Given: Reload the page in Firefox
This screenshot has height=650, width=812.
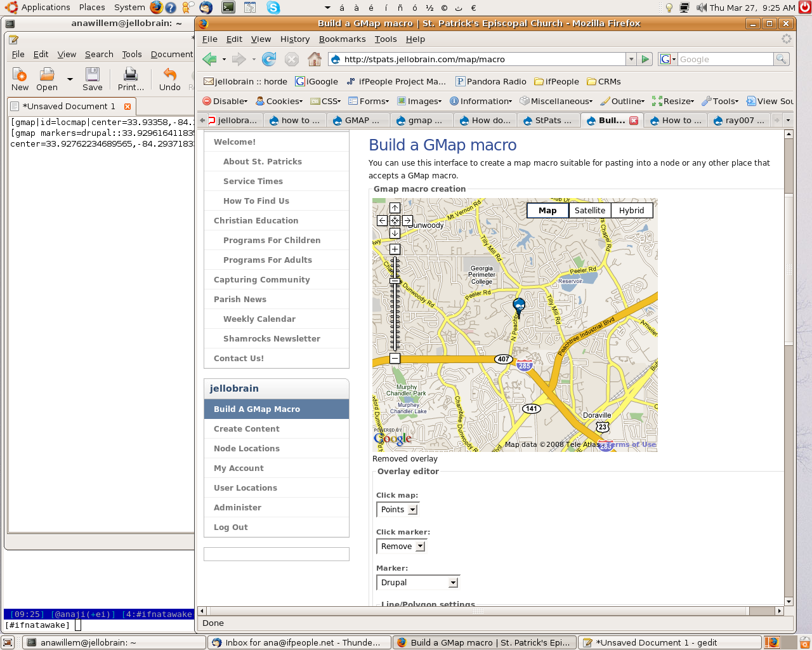Looking at the screenshot, I should coord(269,59).
